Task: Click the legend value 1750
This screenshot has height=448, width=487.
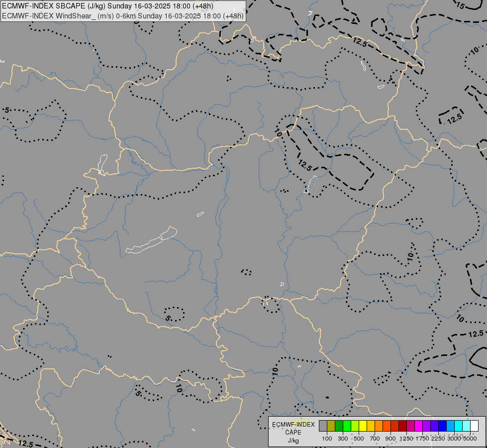Action: 422,439
